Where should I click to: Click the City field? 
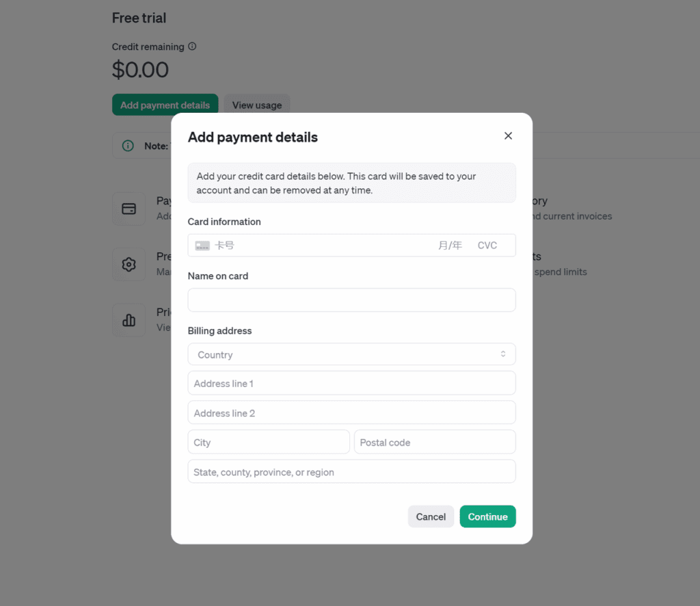point(269,442)
